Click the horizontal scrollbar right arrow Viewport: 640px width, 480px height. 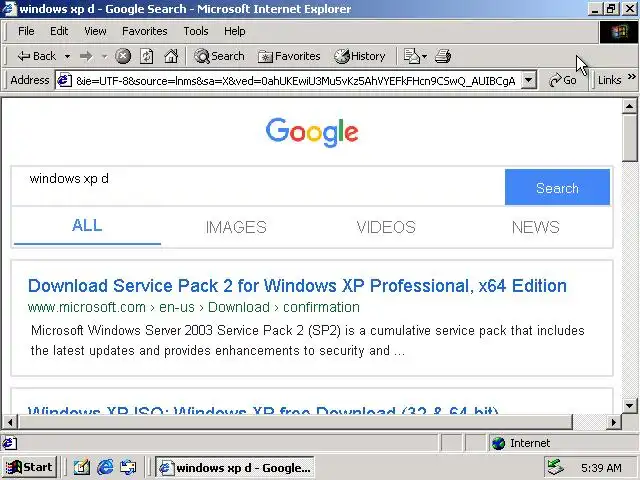point(613,422)
